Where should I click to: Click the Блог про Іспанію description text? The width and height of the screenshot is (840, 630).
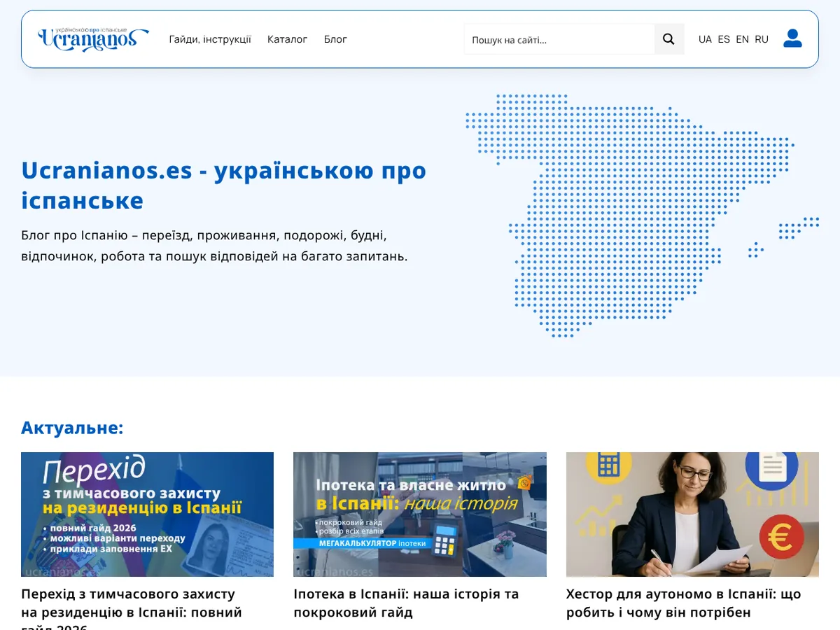(x=214, y=246)
